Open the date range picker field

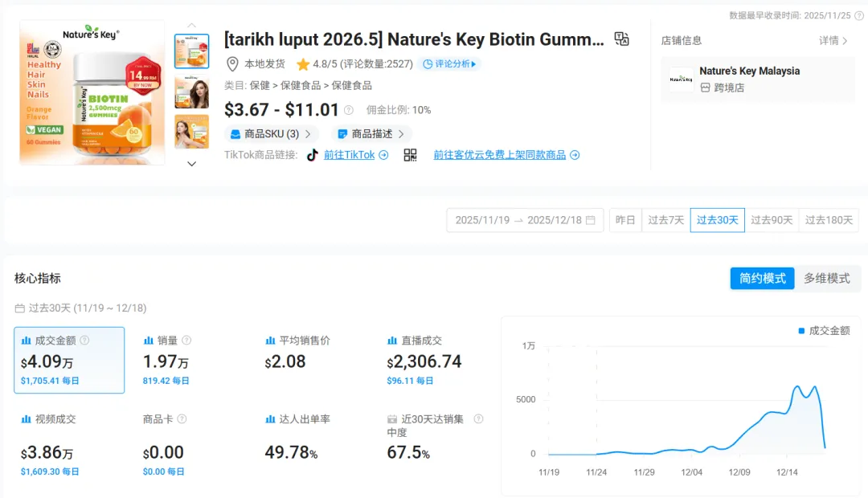click(x=525, y=220)
